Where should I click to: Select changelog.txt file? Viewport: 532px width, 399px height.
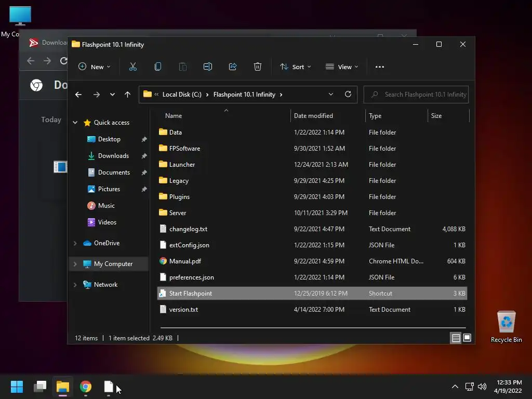click(312, 229)
